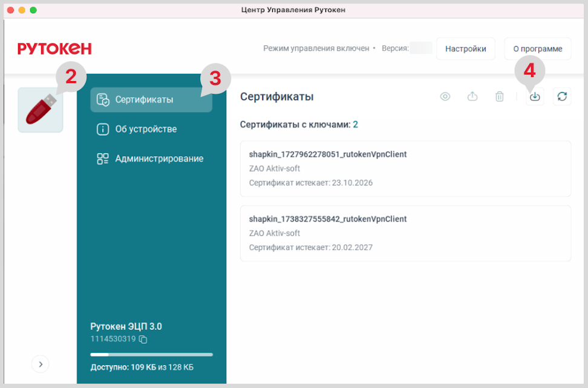Click the О программе button
Image resolution: width=588 pixels, height=388 pixels.
(537, 49)
